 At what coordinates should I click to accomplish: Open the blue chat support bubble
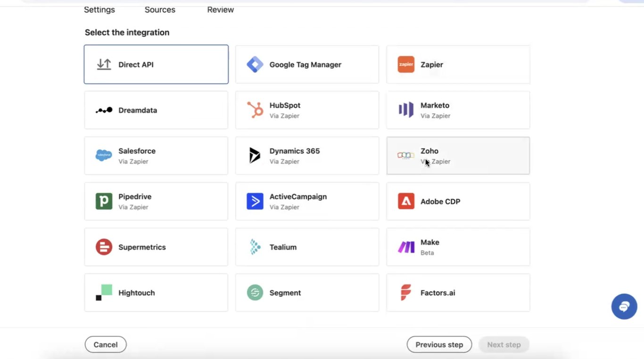[x=624, y=307]
